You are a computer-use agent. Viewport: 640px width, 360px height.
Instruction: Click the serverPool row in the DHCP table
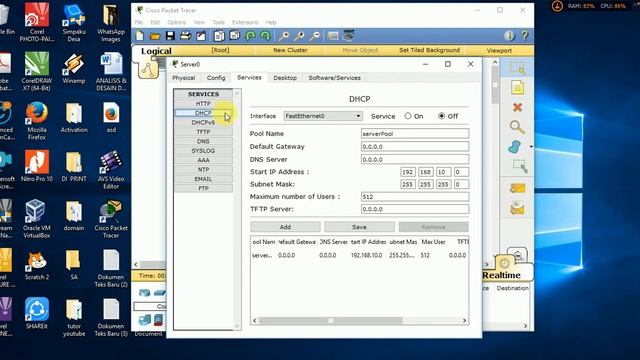[359, 255]
